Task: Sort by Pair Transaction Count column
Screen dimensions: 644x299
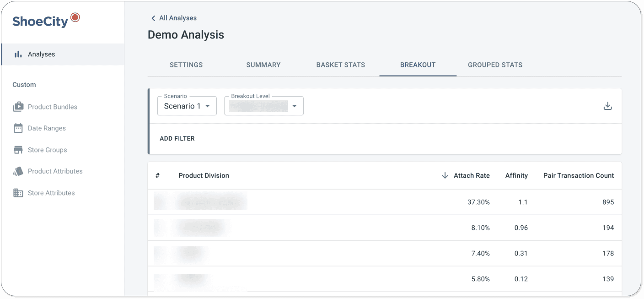Action: click(578, 175)
